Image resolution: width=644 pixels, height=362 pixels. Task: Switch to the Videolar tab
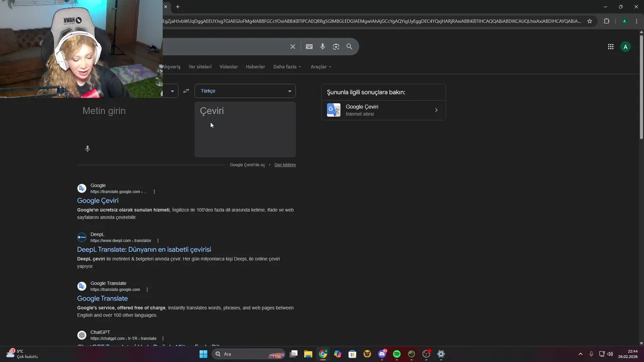229,67
